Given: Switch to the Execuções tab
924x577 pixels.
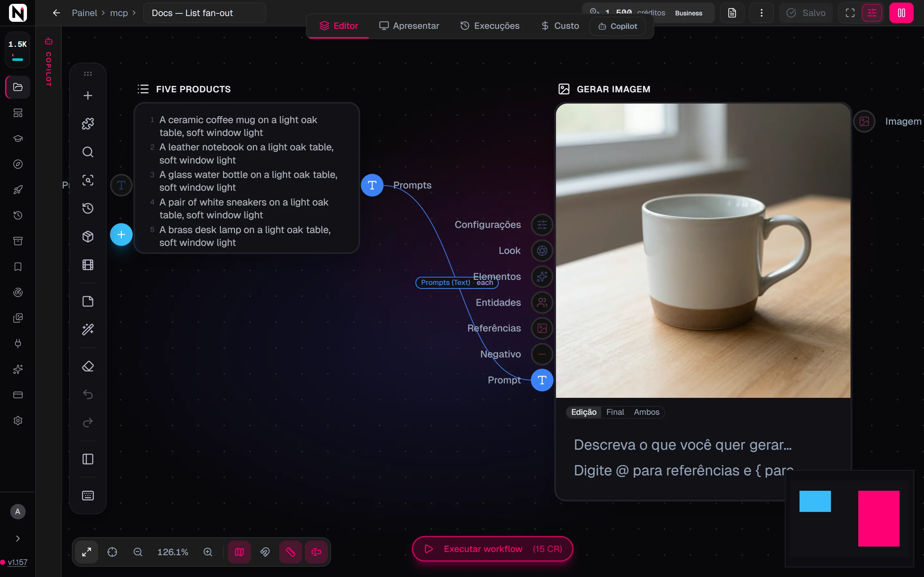Looking at the screenshot, I should (490, 26).
